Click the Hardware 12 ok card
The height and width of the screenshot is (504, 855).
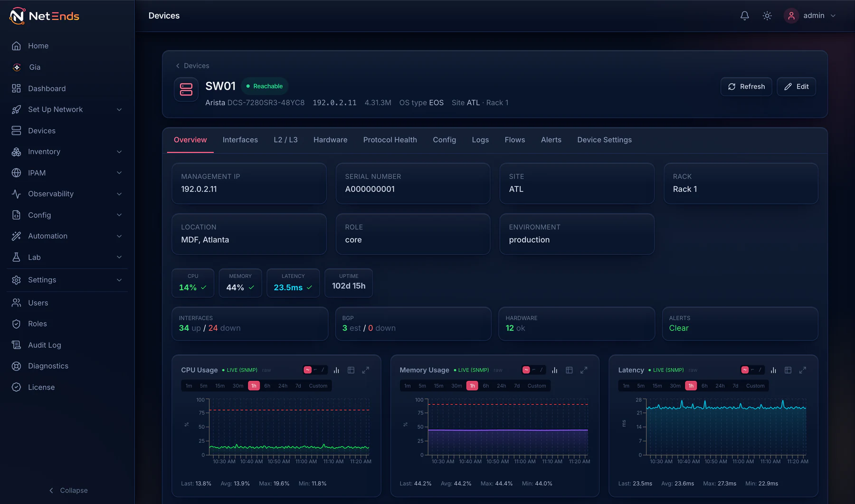[x=577, y=323]
